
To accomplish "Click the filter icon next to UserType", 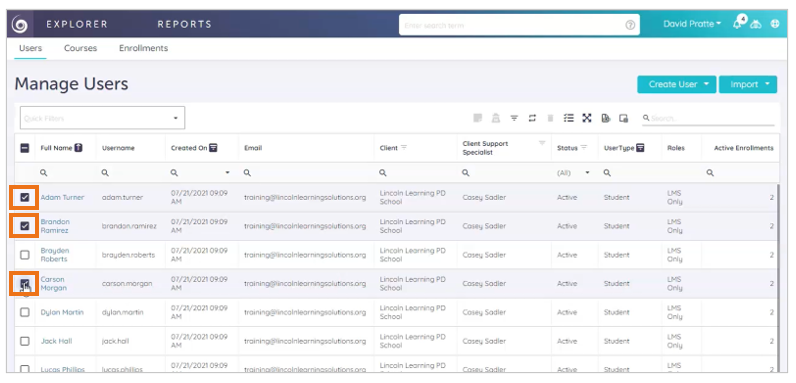I will 641,148.
